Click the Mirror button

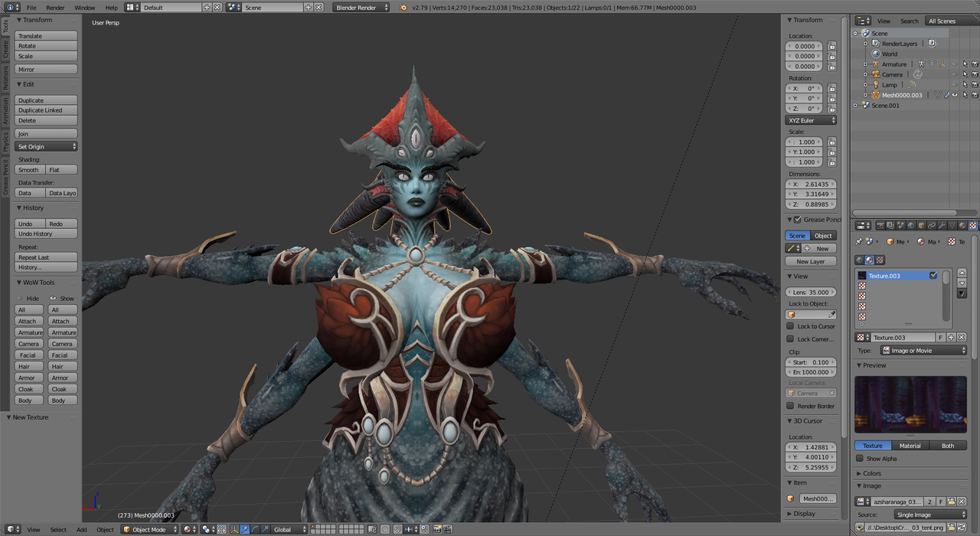[47, 70]
